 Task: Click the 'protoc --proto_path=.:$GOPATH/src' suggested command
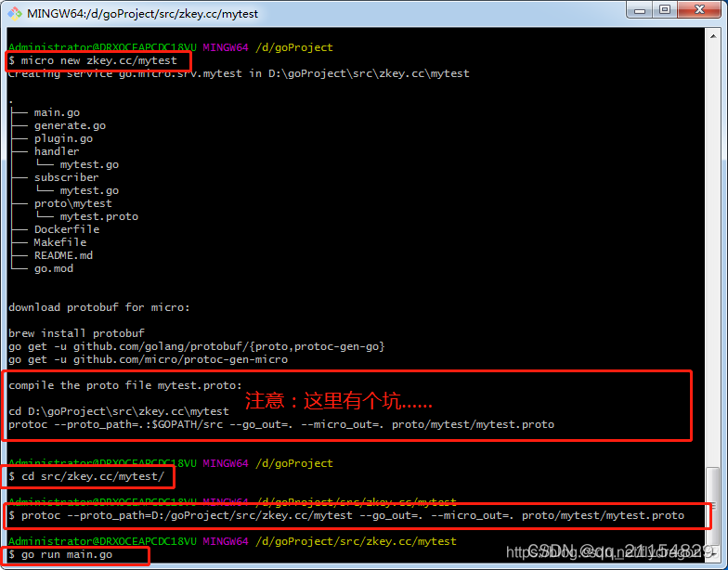pyautogui.click(x=280, y=424)
